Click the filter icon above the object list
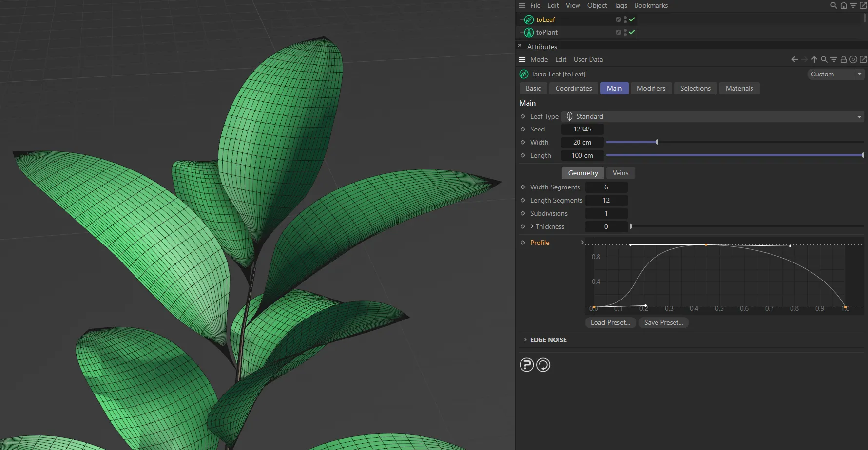 tap(853, 5)
